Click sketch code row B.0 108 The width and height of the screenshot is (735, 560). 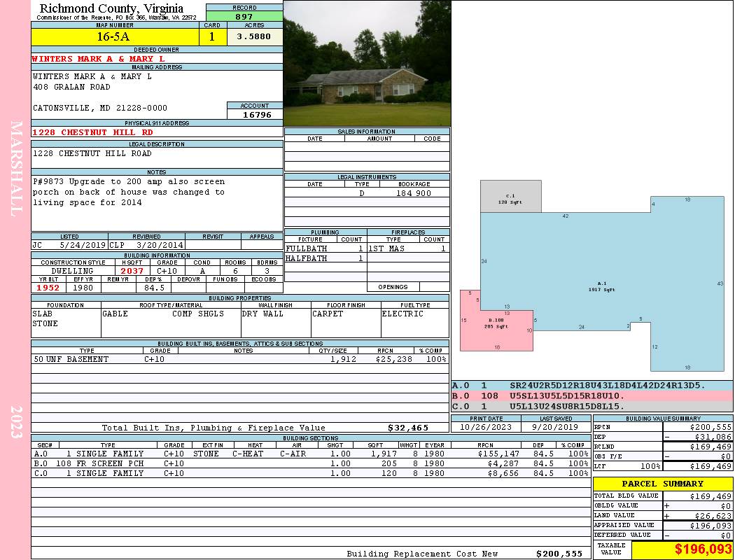tap(591, 396)
